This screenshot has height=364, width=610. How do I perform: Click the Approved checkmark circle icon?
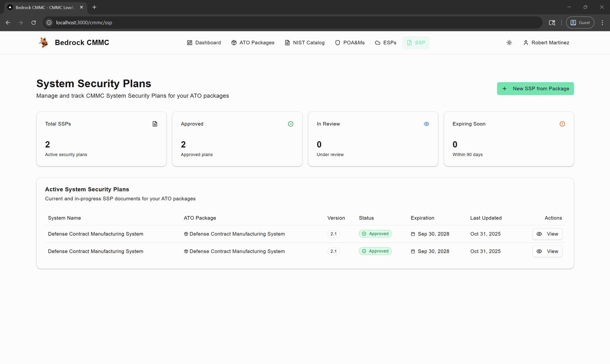290,124
